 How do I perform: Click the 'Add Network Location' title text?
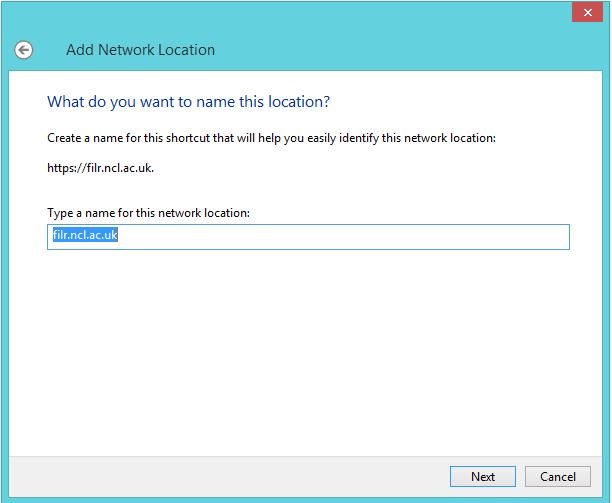140,50
